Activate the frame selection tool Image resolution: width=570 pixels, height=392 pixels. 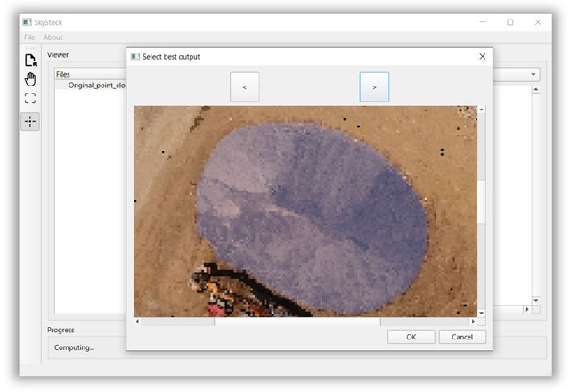[30, 98]
